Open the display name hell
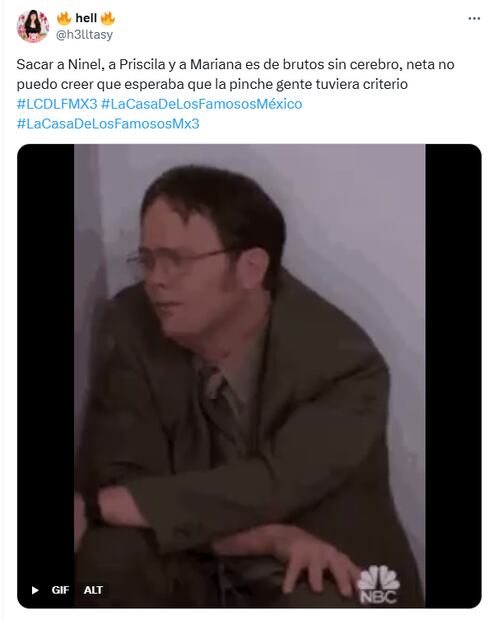The image size is (493, 620). coord(86,18)
